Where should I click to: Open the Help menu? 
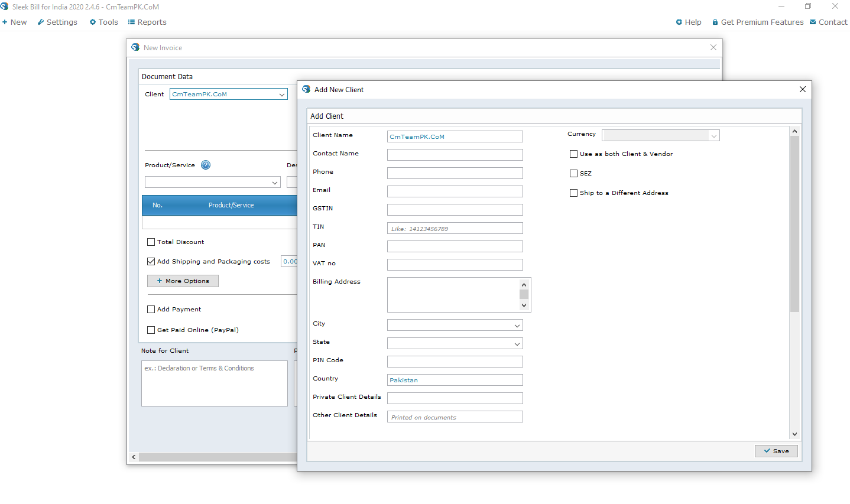pyautogui.click(x=689, y=22)
